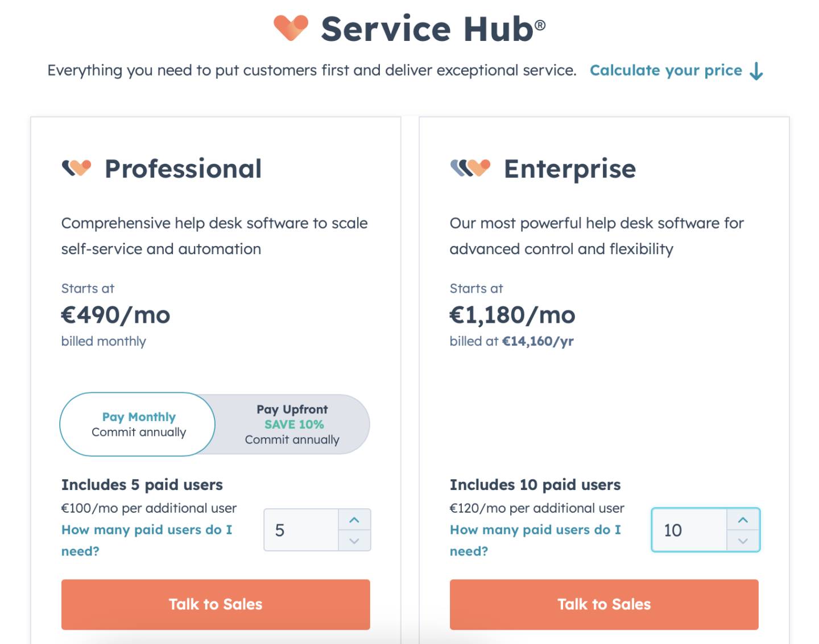The width and height of the screenshot is (819, 644).
Task: Toggle billing to commit annually upfront
Action: [292, 424]
